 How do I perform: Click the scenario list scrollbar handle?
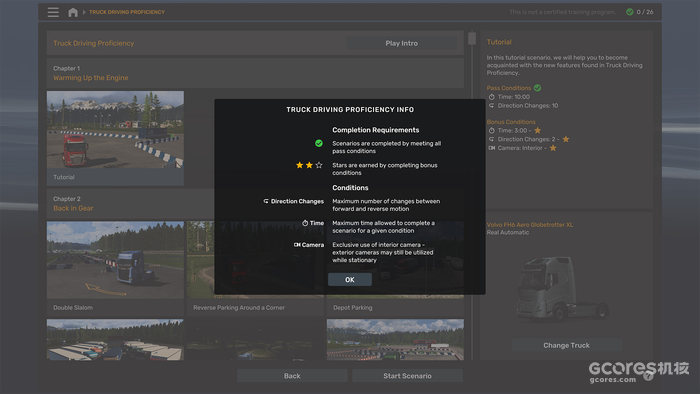(472, 38)
